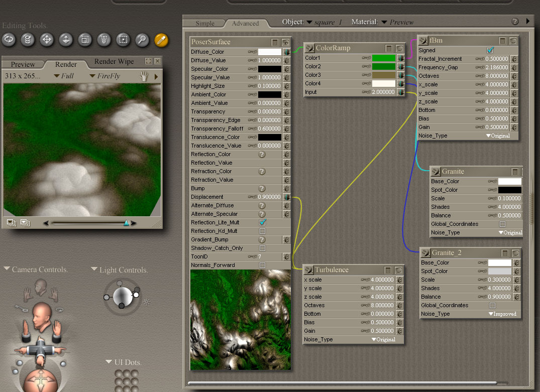Open the Object dropdown menu
This screenshot has width=540, height=392.
point(324,22)
